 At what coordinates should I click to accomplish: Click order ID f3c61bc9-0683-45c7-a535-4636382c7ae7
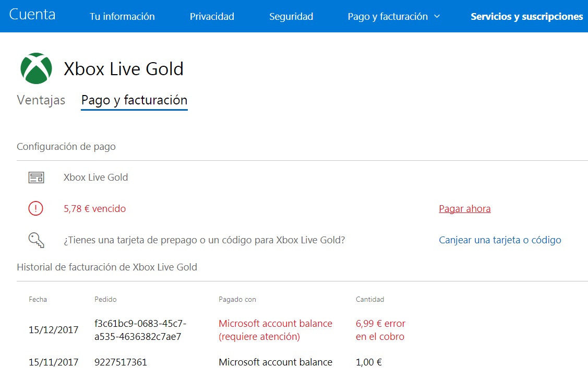140,330
